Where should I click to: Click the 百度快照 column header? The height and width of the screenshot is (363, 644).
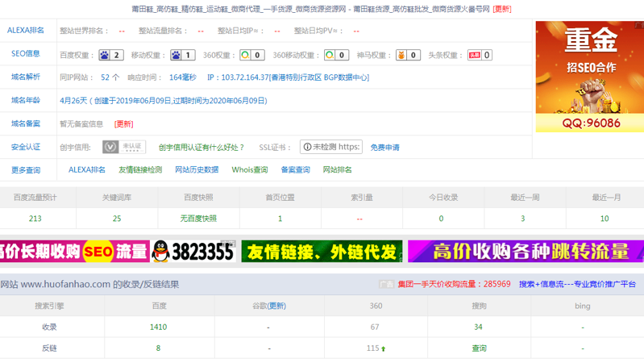coord(198,198)
